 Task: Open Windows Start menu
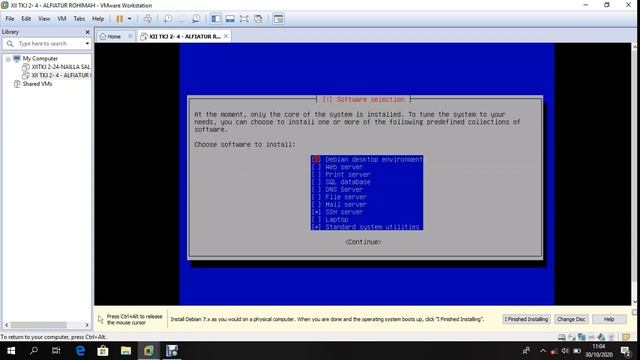pos(11,351)
